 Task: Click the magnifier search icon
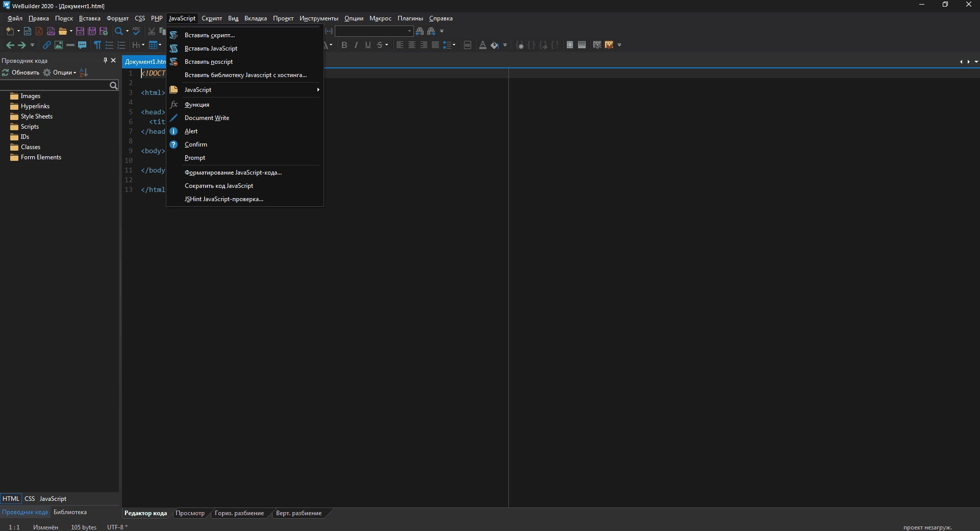point(118,31)
